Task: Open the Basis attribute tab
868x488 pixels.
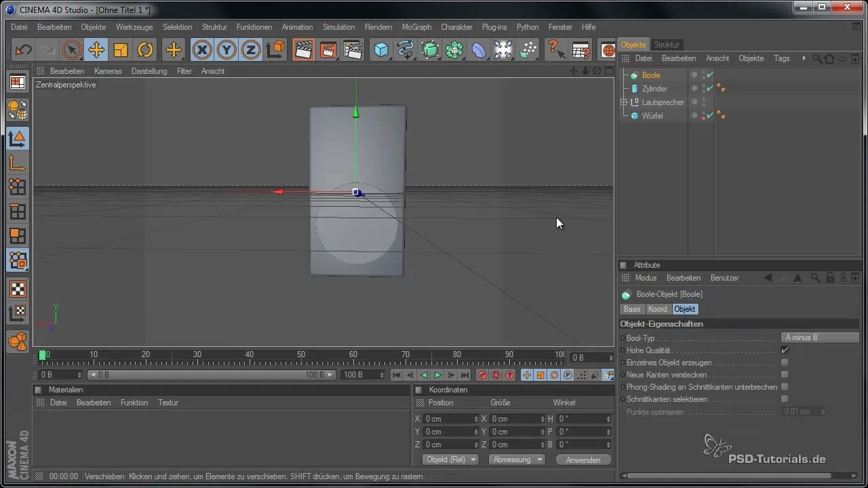Action: click(x=632, y=309)
